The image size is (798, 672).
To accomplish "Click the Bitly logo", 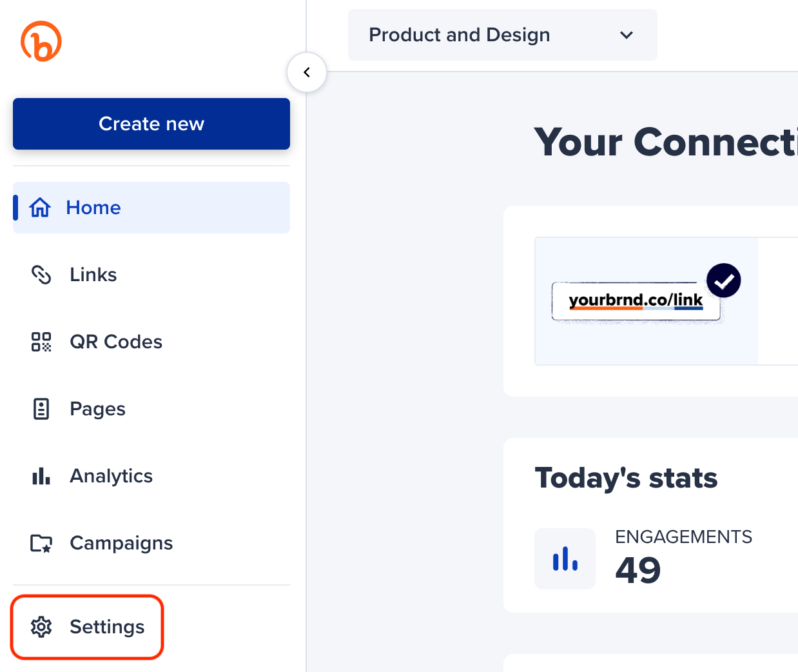I will coord(43,41).
